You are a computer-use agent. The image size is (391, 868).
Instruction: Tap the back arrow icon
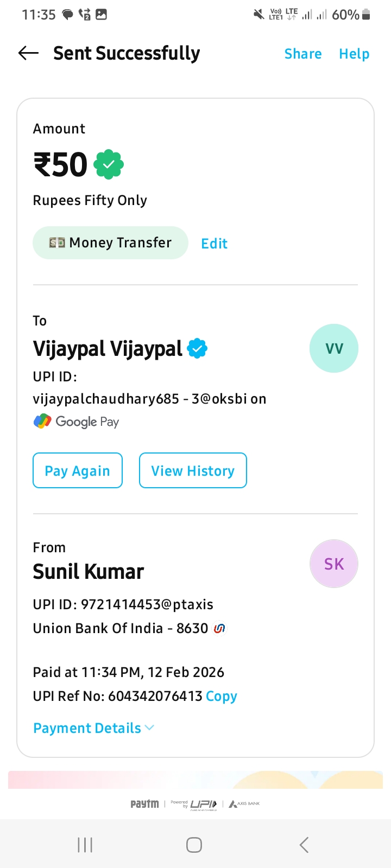(x=28, y=53)
